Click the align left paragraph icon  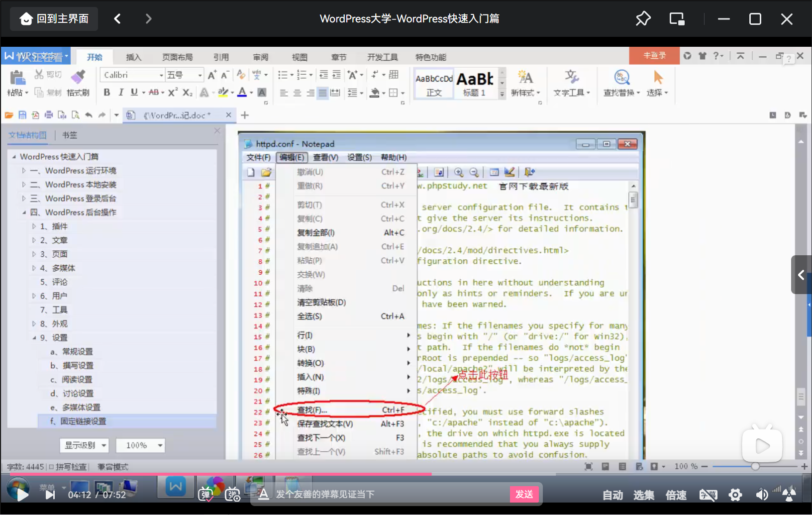pos(284,93)
